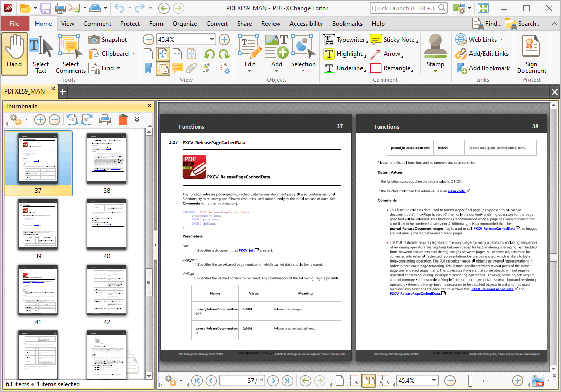Delete the selected page using the trash icon
The height and width of the screenshot is (392, 561).
(x=123, y=120)
